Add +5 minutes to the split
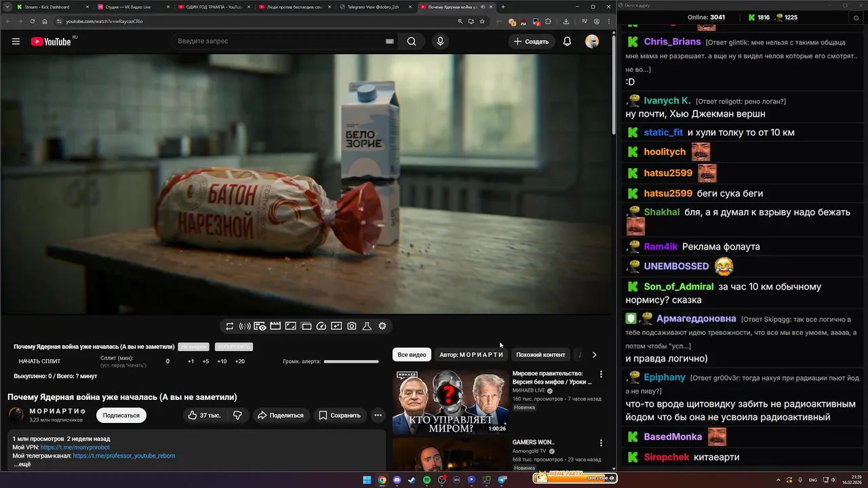Image resolution: width=868 pixels, height=488 pixels. point(205,361)
